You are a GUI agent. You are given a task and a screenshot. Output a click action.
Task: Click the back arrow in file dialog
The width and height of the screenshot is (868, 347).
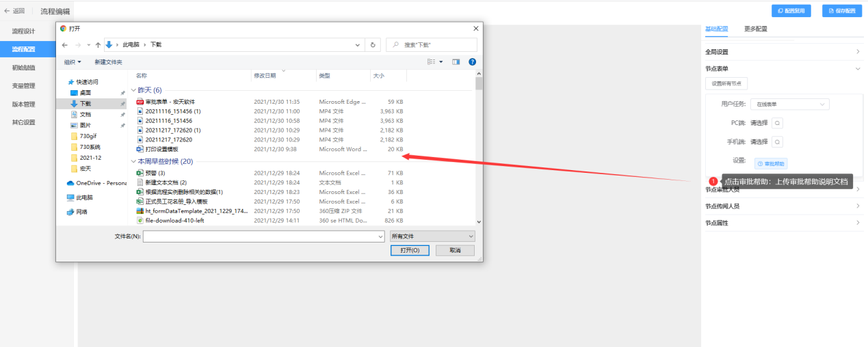pyautogui.click(x=65, y=45)
